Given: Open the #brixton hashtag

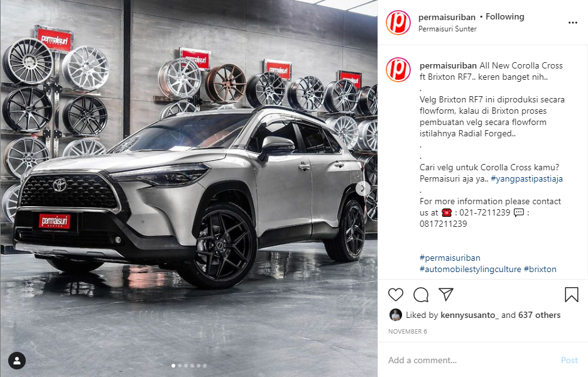Looking at the screenshot, I should pyautogui.click(x=540, y=269).
